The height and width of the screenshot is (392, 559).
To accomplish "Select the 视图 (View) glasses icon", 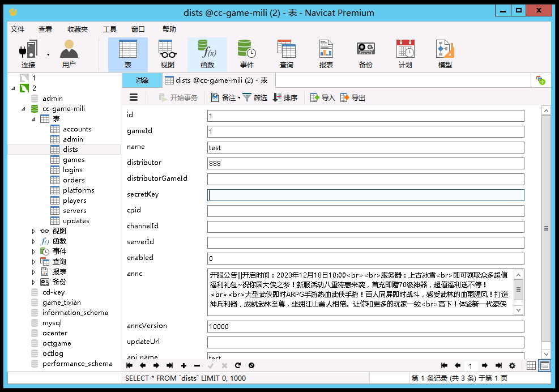I will 167,54.
